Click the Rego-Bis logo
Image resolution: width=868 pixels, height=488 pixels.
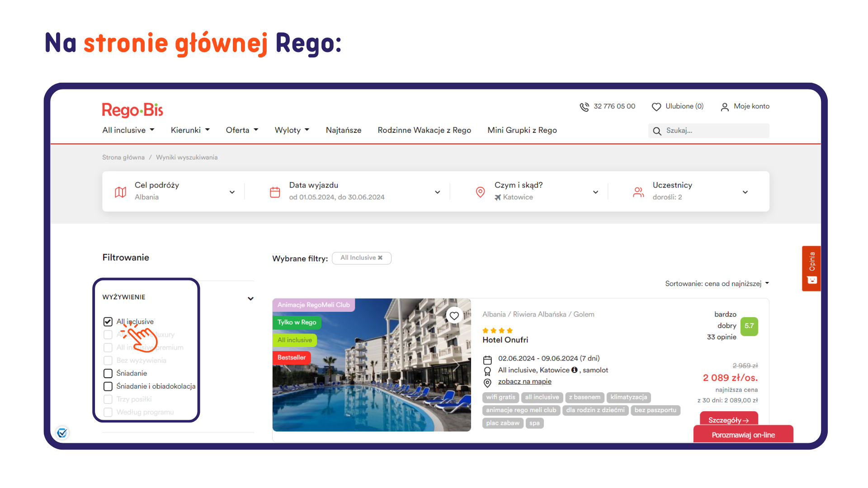[x=132, y=110]
